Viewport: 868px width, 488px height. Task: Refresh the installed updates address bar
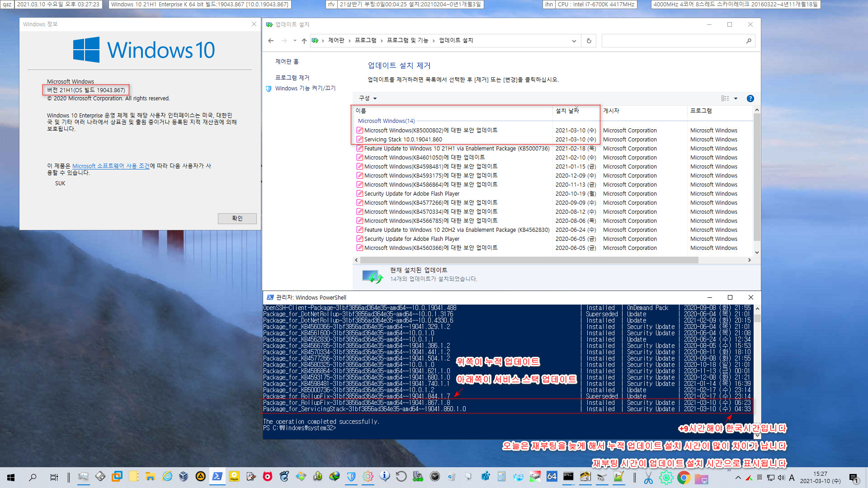(589, 41)
